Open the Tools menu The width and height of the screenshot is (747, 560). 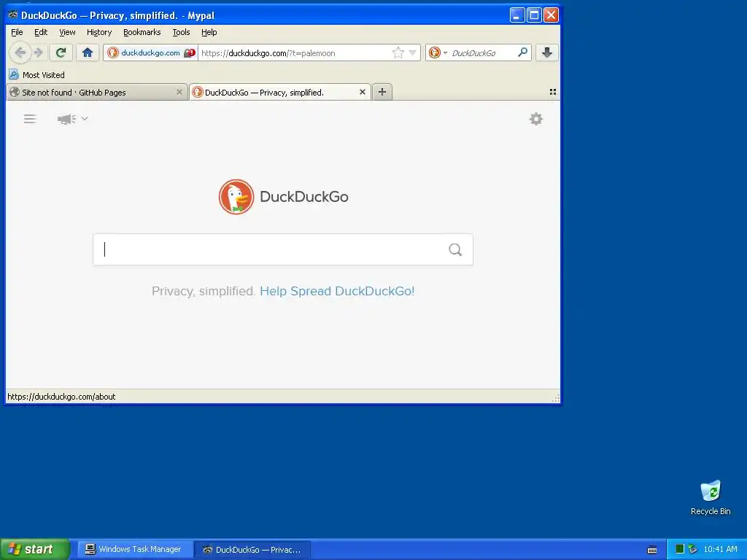click(x=181, y=32)
